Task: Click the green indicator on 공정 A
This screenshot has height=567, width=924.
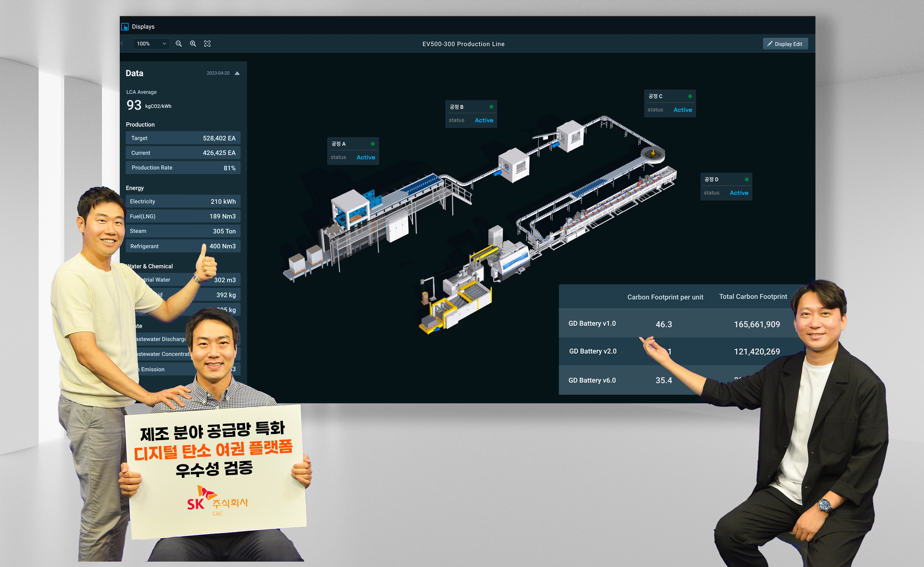Action: [x=372, y=144]
